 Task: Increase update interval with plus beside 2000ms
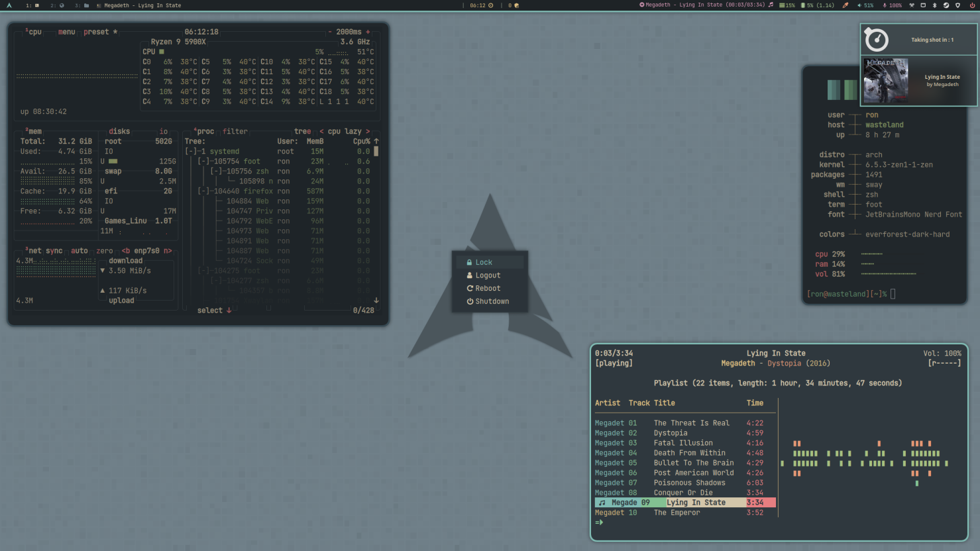click(x=368, y=32)
